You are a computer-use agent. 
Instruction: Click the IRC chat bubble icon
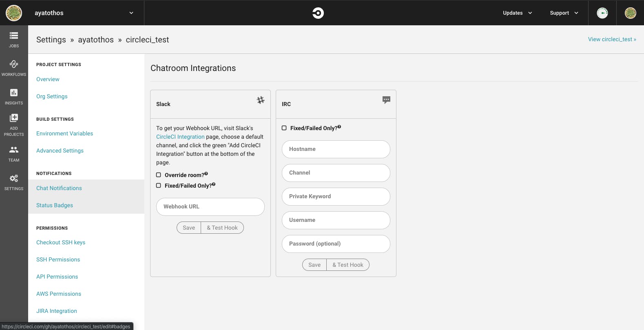[x=386, y=100]
